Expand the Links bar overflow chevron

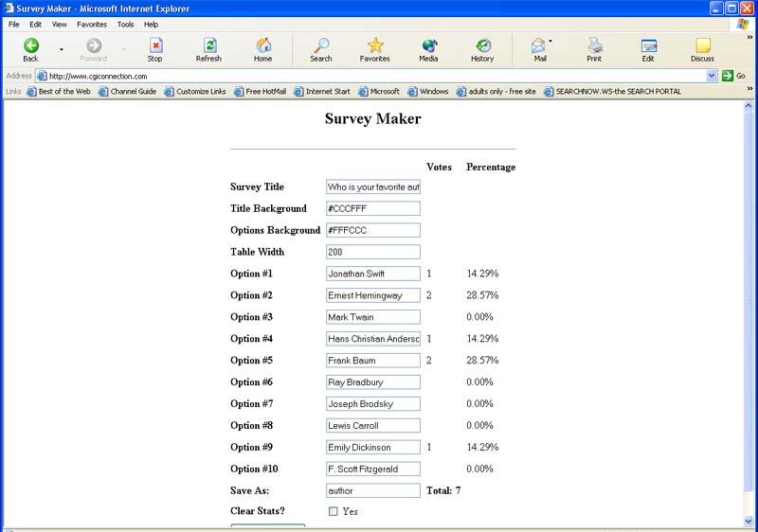tap(749, 89)
